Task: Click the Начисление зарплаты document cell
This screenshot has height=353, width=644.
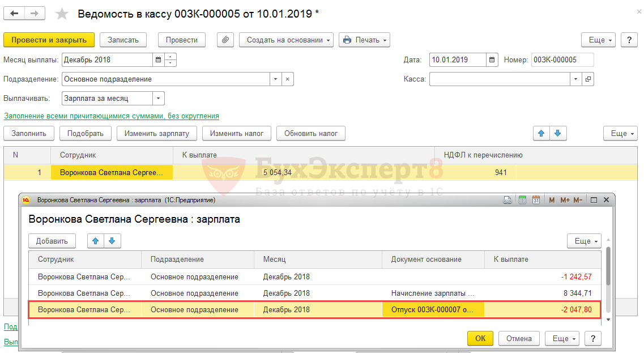Action: (433, 293)
